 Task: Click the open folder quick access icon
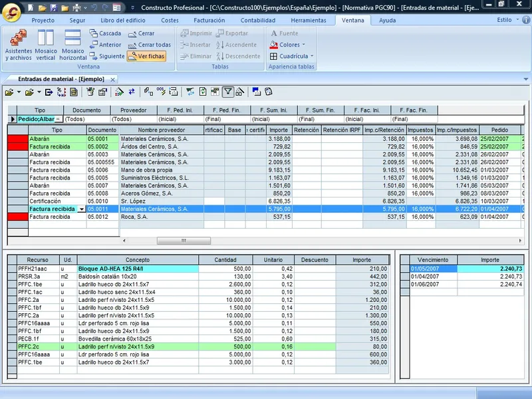pyautogui.click(x=42, y=7)
